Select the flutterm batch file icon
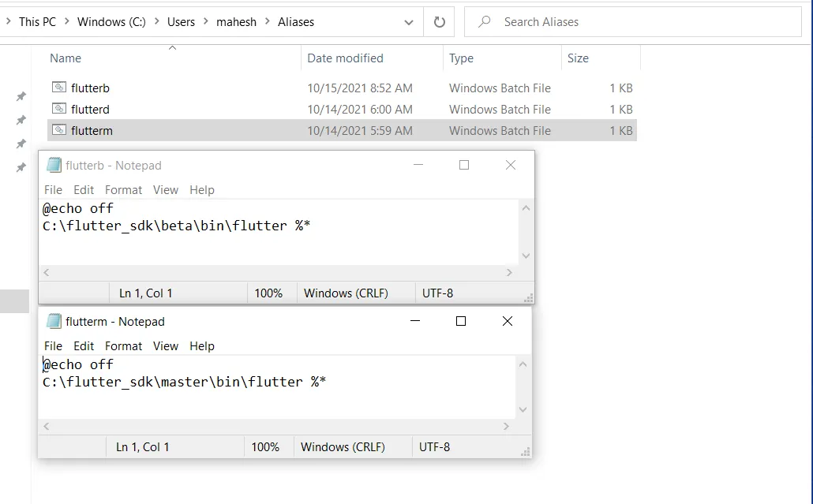This screenshot has height=504, width=813. pos(59,130)
